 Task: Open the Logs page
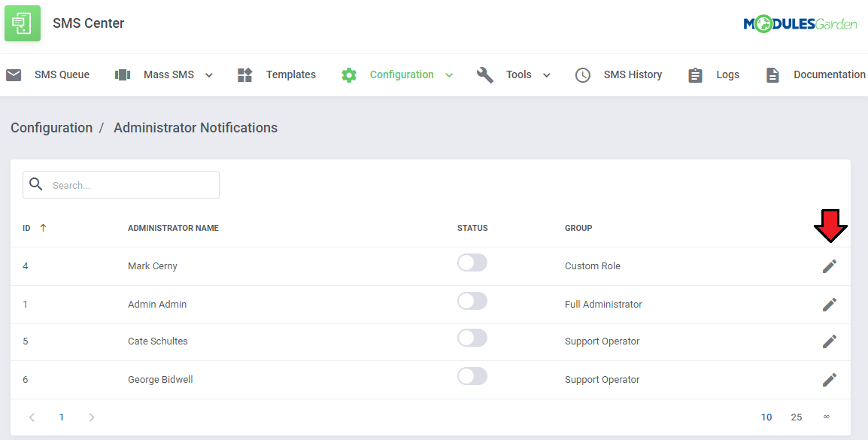728,74
